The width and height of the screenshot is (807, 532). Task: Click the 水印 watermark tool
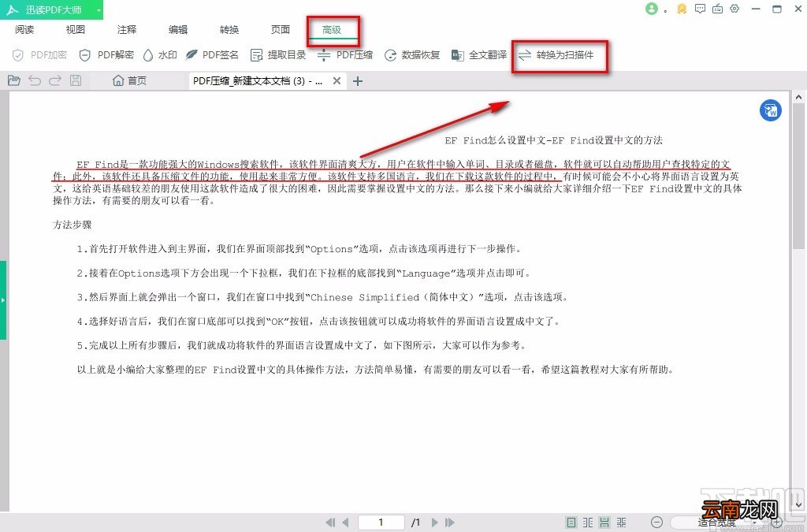click(x=159, y=54)
